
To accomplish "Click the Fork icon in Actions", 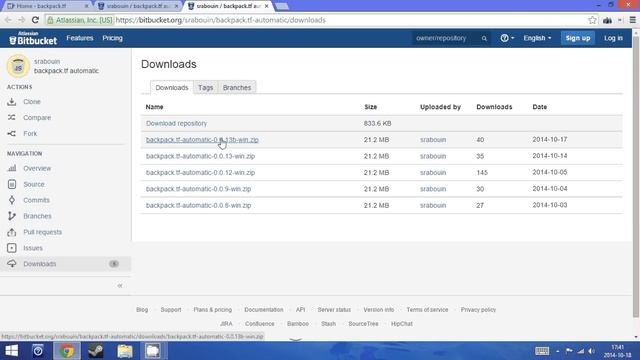I will 11,133.
